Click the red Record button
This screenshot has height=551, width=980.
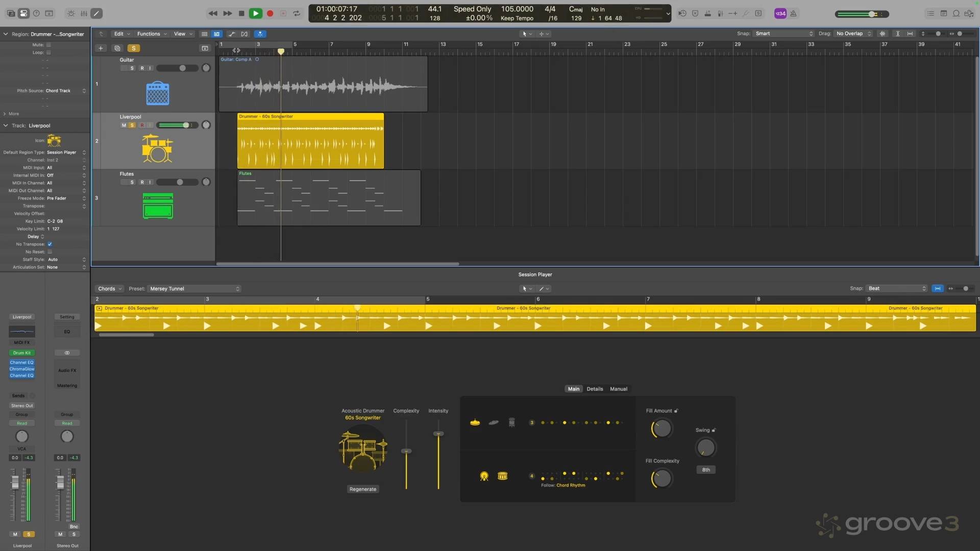[x=270, y=13]
